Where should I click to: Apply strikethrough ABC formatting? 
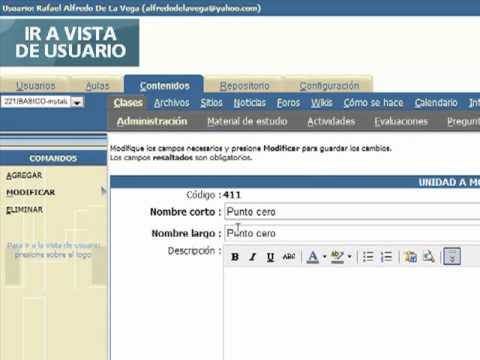point(289,257)
